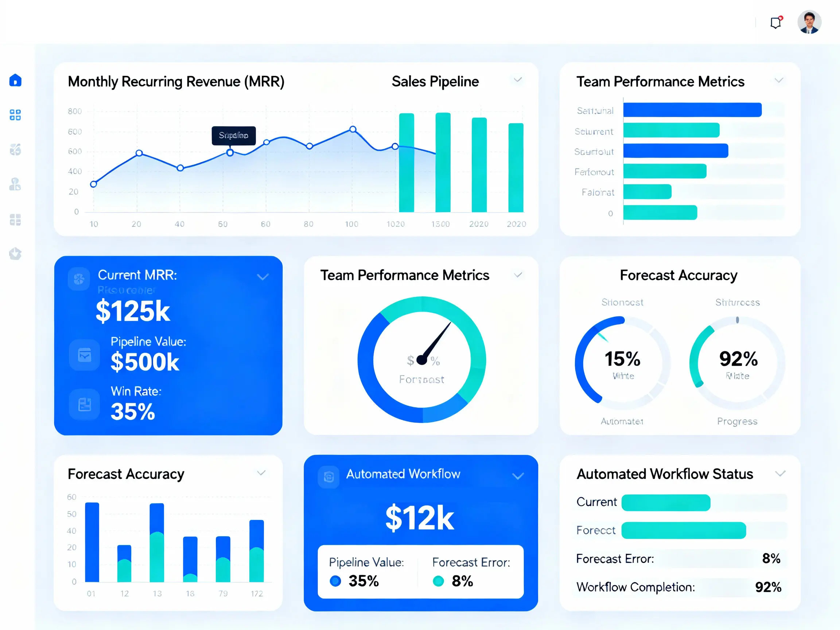Select the download icon at sidebar bottom
This screenshot has width=840, height=630.
(15, 254)
